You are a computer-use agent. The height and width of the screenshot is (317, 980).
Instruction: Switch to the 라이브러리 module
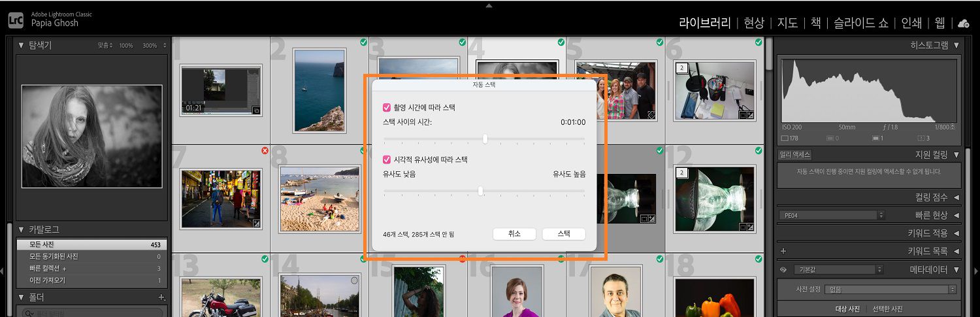pos(705,23)
